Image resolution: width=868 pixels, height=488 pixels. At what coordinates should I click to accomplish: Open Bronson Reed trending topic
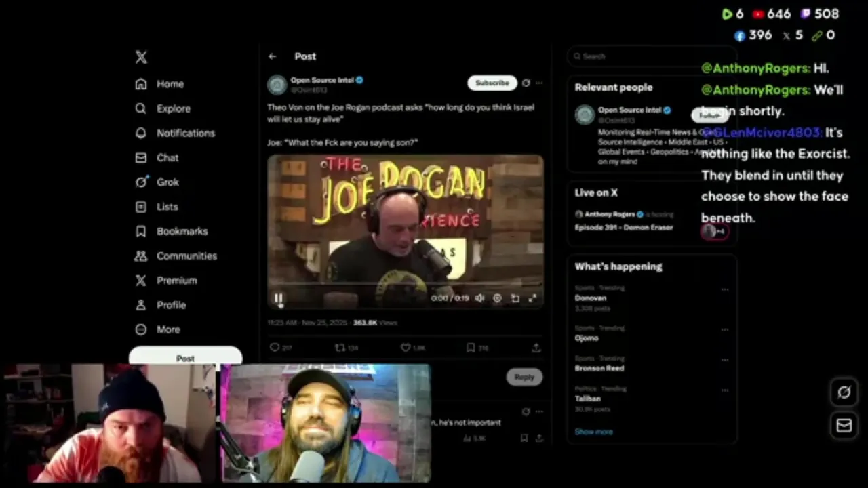[x=599, y=368]
